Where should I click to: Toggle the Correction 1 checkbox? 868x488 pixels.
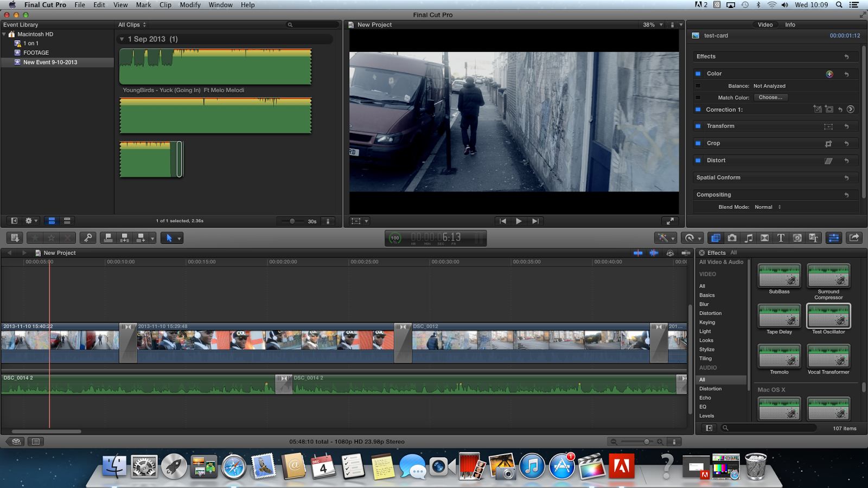tap(698, 110)
